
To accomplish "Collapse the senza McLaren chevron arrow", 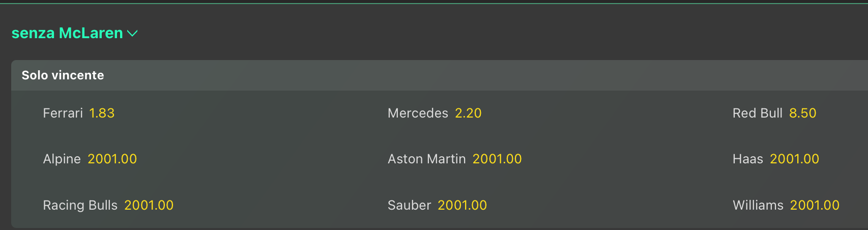I will pos(132,34).
